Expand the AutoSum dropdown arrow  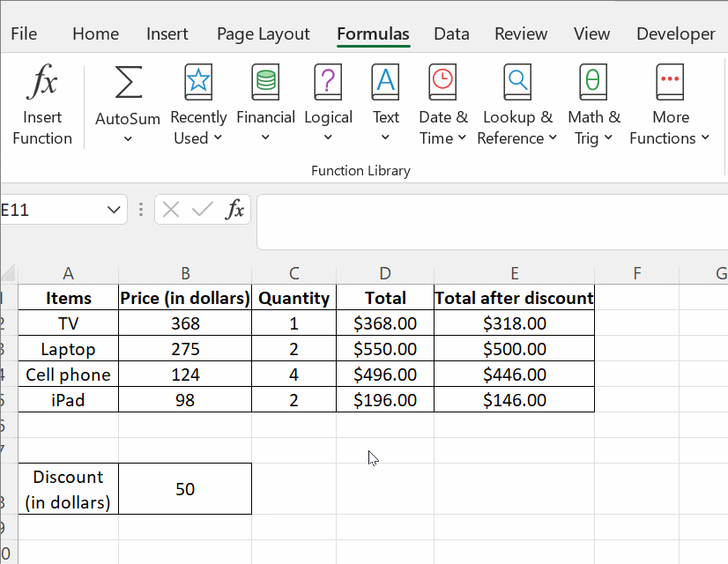tap(126, 138)
